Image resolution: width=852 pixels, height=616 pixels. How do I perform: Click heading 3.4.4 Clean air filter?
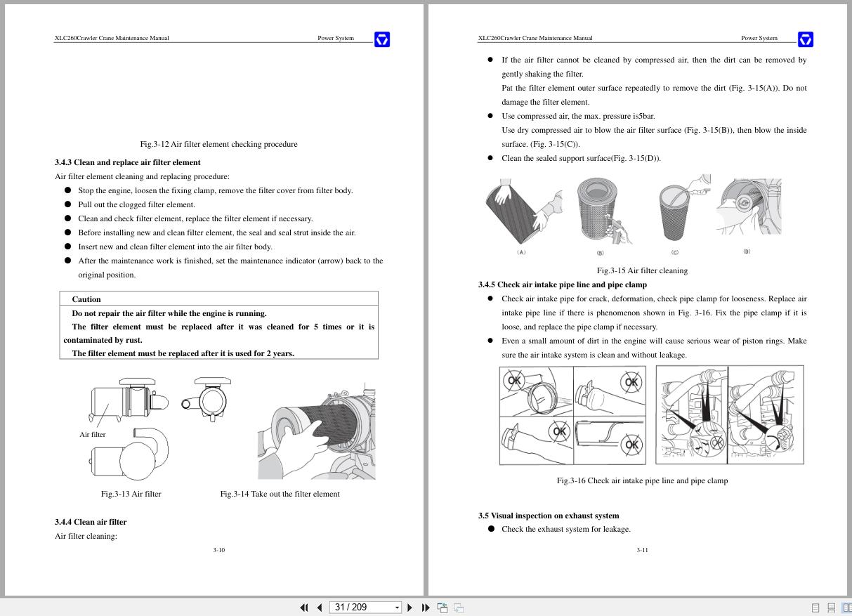(x=91, y=522)
